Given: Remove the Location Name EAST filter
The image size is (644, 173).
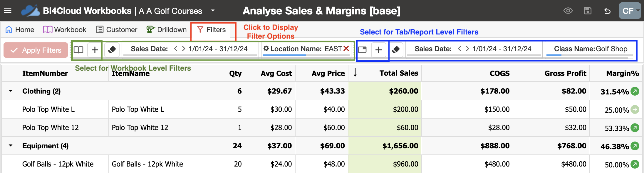Looking at the screenshot, I should click(x=346, y=49).
